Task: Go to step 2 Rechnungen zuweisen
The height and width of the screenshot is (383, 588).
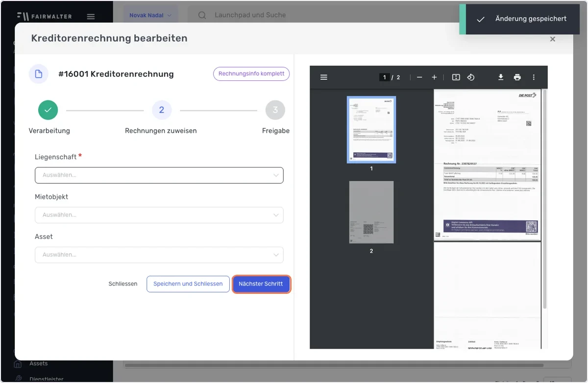Action: point(161,110)
